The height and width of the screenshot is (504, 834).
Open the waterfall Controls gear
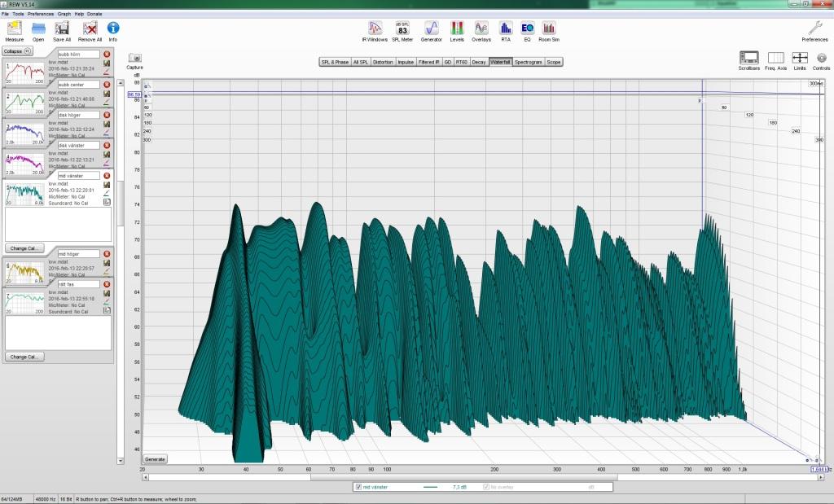[x=821, y=58]
